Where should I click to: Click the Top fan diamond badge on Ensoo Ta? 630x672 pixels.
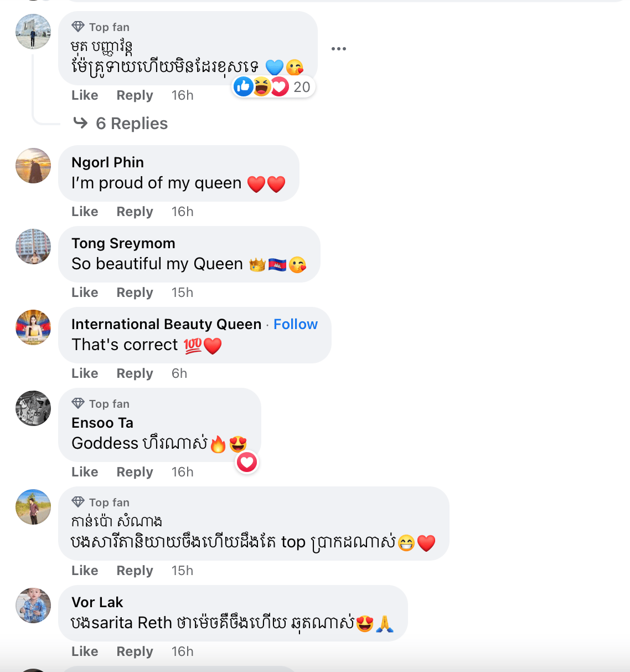pyautogui.click(x=78, y=404)
